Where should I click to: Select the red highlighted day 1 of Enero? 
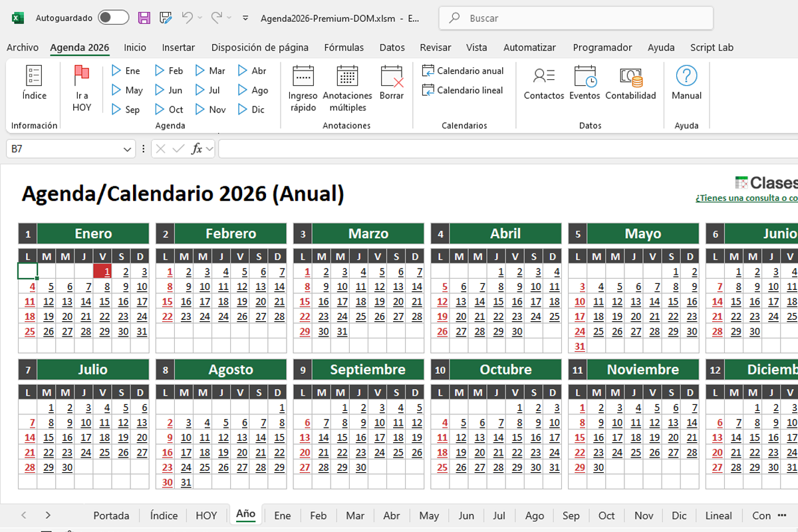coord(102,271)
